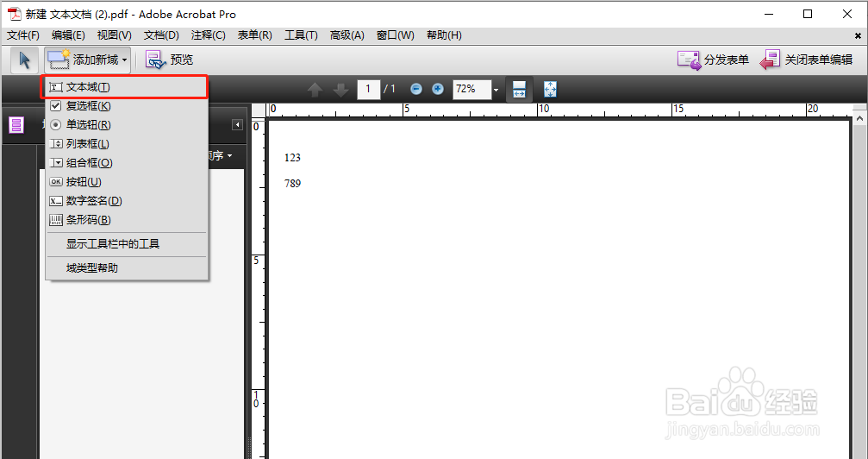
Task: Close Form Editing (关闭表单编辑)
Action: tap(806, 60)
